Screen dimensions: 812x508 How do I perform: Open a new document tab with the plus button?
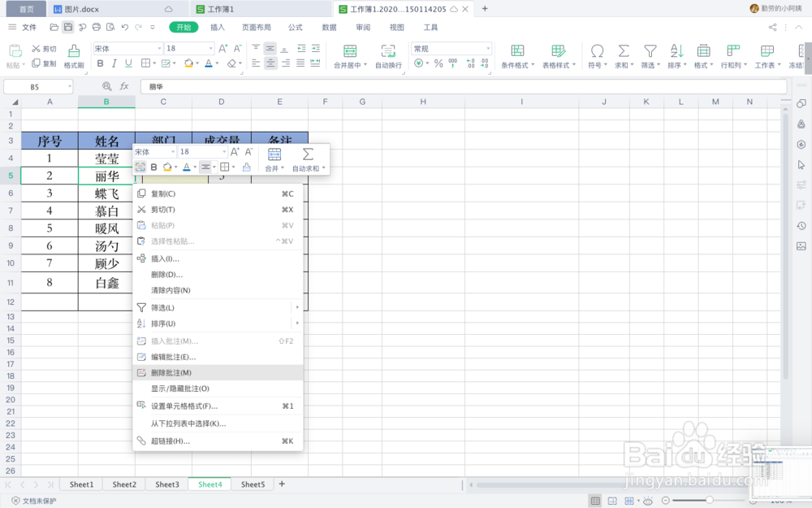click(485, 9)
